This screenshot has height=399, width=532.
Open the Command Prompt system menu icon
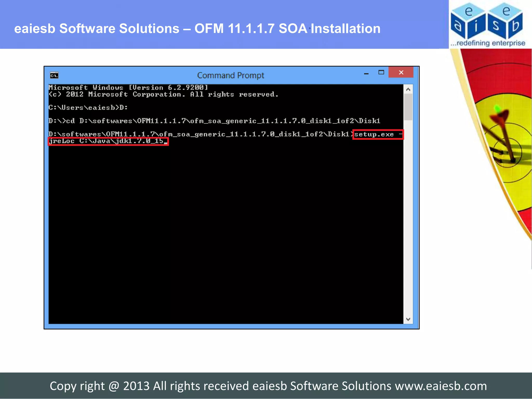(54, 75)
